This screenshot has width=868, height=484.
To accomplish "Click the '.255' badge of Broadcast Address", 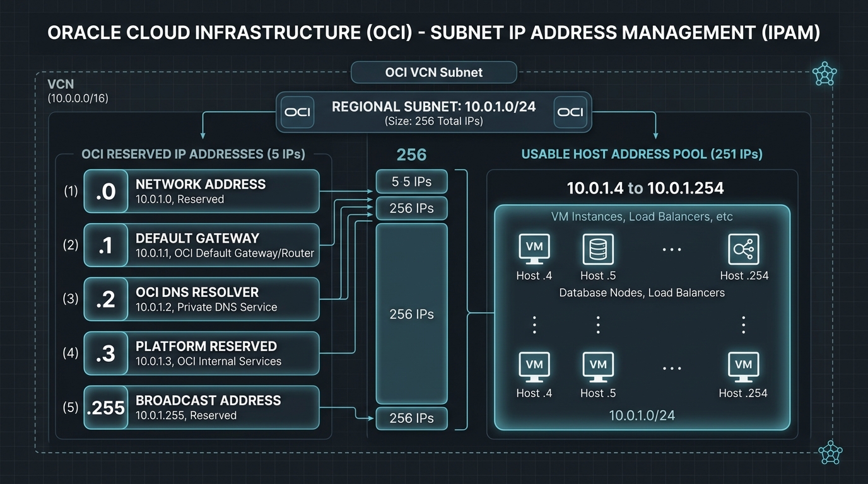I will pyautogui.click(x=106, y=408).
